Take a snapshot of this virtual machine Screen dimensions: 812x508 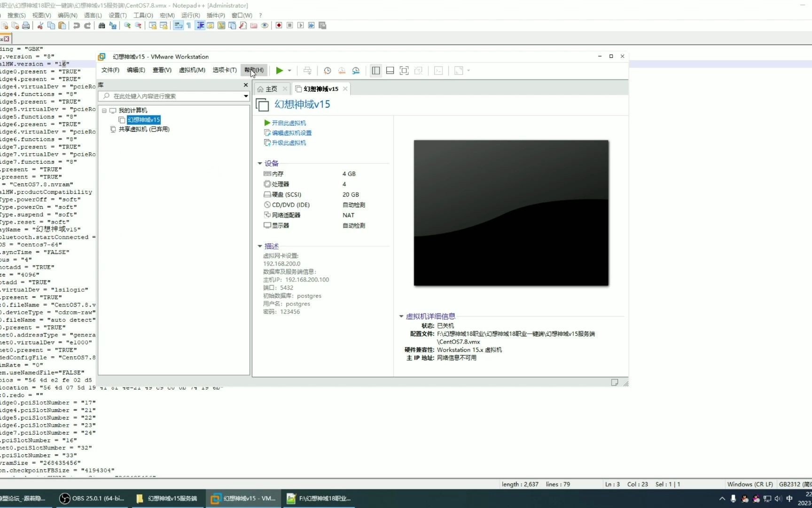point(328,71)
